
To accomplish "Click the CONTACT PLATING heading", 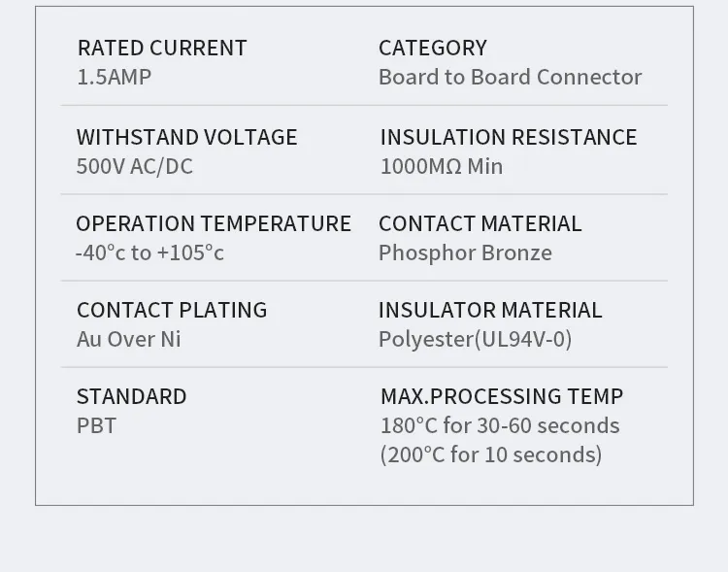I will click(172, 310).
